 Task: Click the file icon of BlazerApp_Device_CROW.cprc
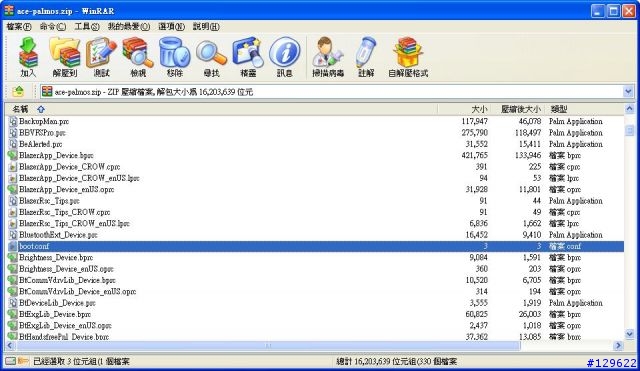pos(13,167)
